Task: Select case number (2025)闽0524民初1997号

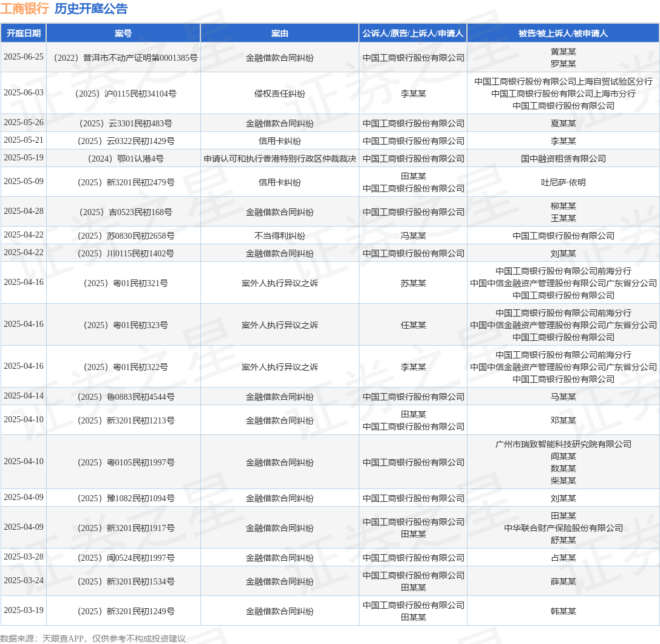Action: [x=126, y=558]
